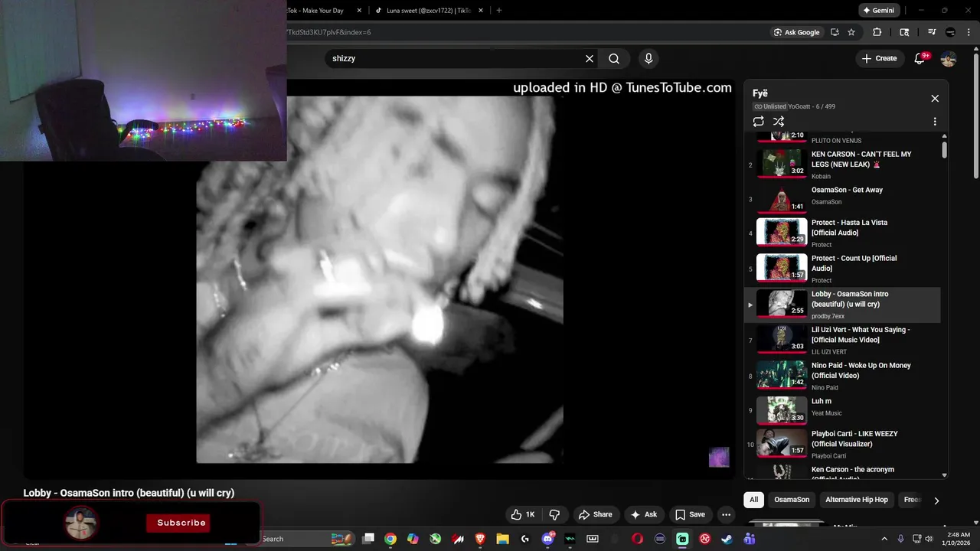The image size is (980, 551).
Task: Open Protect - Hasta La Vista thumbnail
Action: click(782, 231)
